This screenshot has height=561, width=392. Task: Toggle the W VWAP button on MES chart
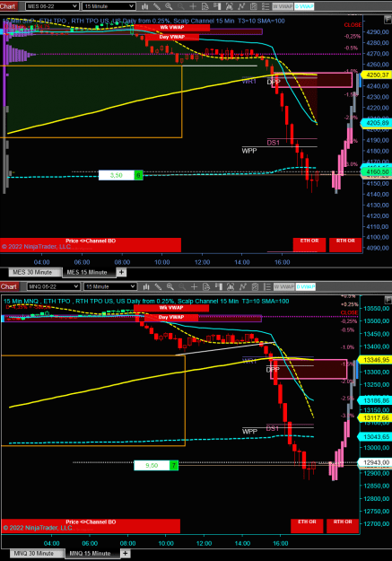283,6
